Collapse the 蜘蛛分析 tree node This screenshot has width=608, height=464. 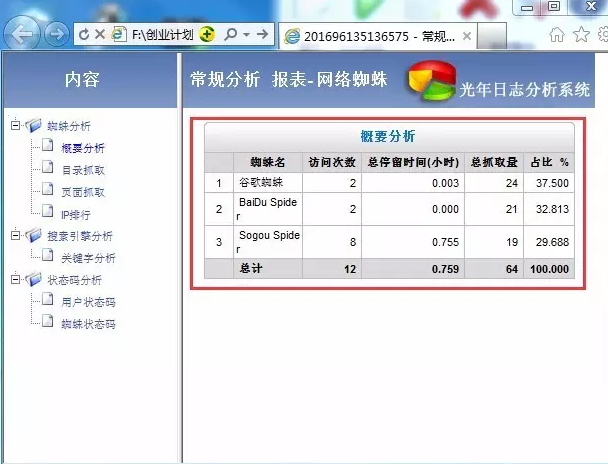coord(16,125)
